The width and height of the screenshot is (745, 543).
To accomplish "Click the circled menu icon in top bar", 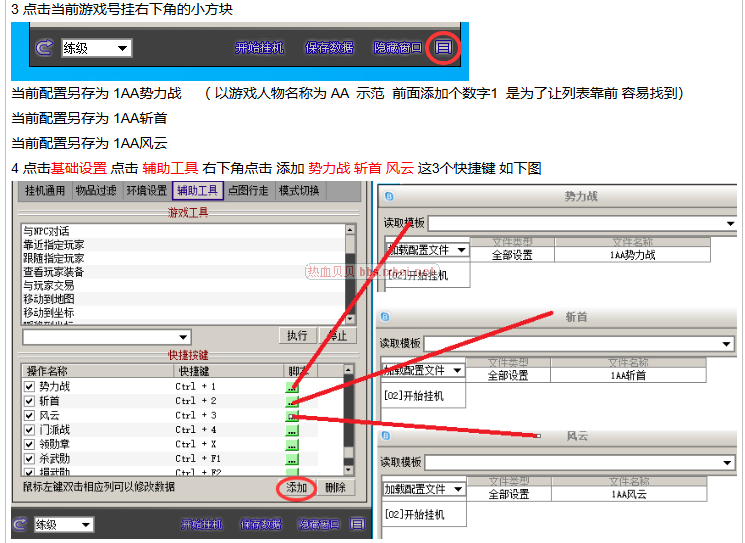I will tap(443, 47).
